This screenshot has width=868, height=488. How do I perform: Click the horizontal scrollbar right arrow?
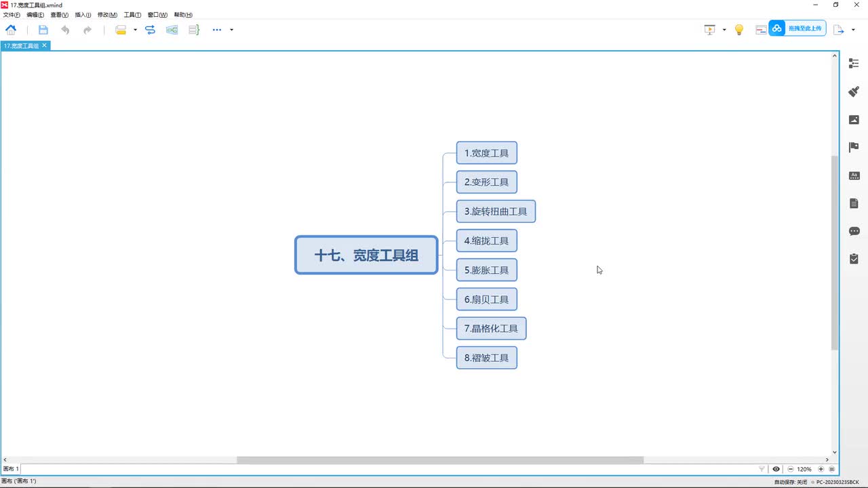(827, 460)
